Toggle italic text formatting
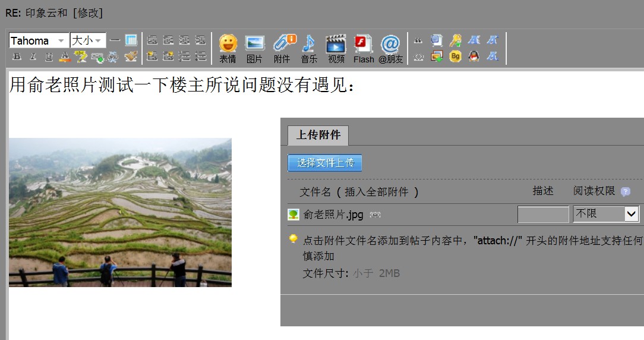Image resolution: width=644 pixels, height=340 pixels. tap(33, 56)
